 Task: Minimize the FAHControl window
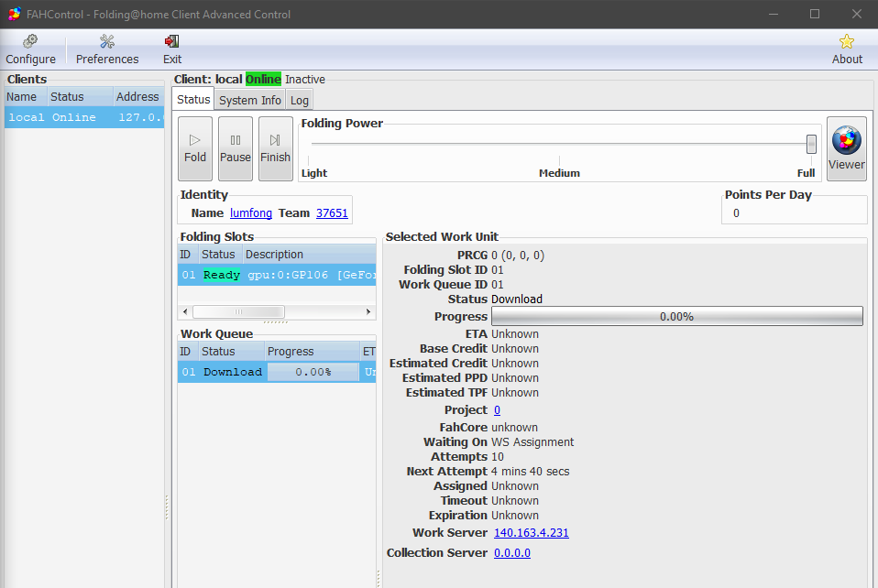click(x=774, y=14)
